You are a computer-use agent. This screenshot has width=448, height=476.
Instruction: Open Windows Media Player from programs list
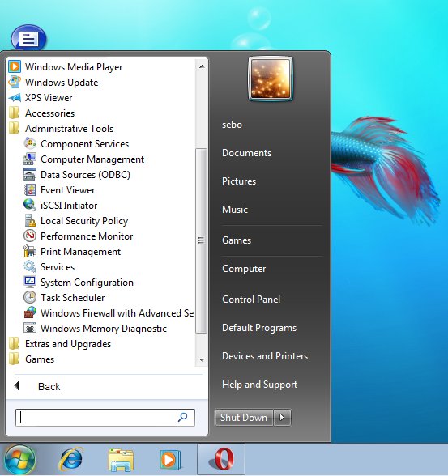66,66
